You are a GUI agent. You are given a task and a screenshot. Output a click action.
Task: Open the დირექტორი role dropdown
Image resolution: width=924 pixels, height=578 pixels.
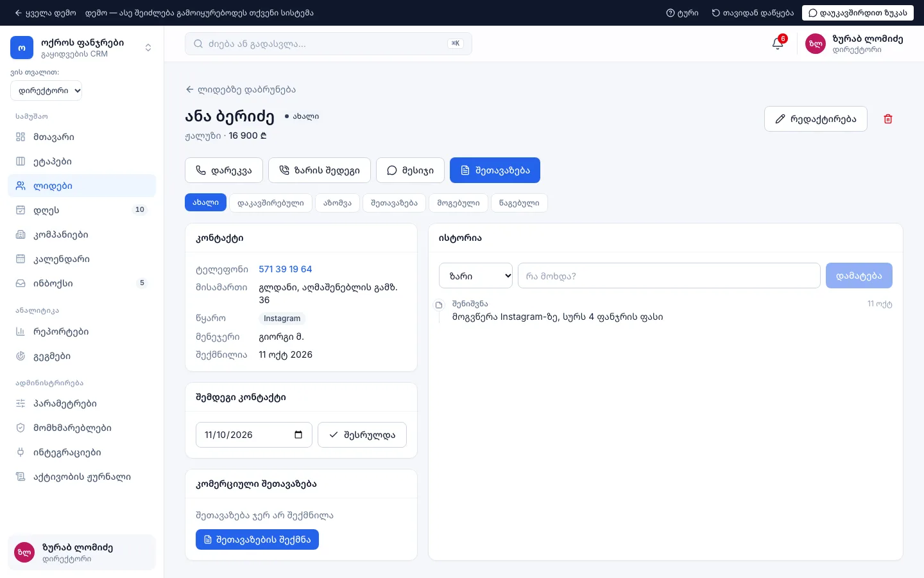46,91
